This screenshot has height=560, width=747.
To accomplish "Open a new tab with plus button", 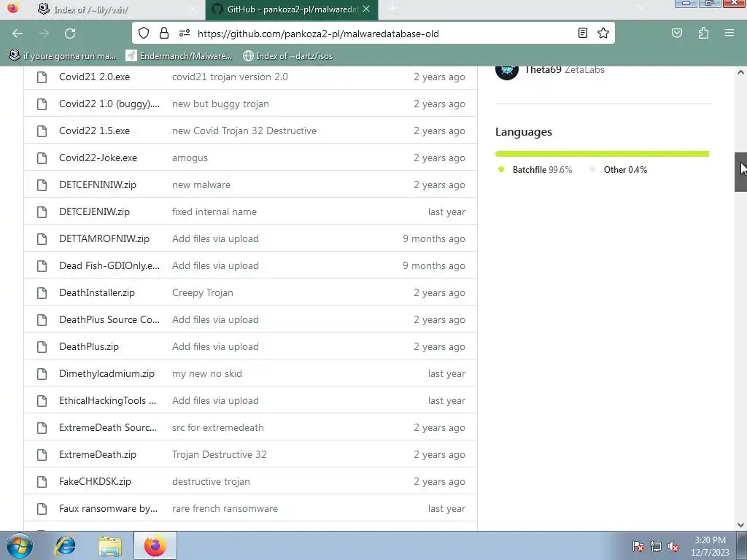I will click(x=392, y=9).
